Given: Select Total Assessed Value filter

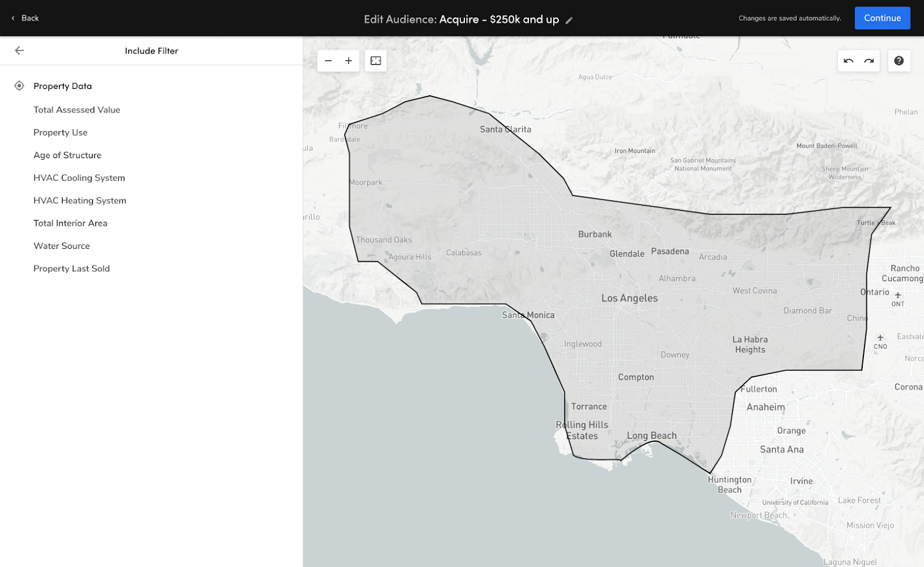Looking at the screenshot, I should click(x=77, y=110).
